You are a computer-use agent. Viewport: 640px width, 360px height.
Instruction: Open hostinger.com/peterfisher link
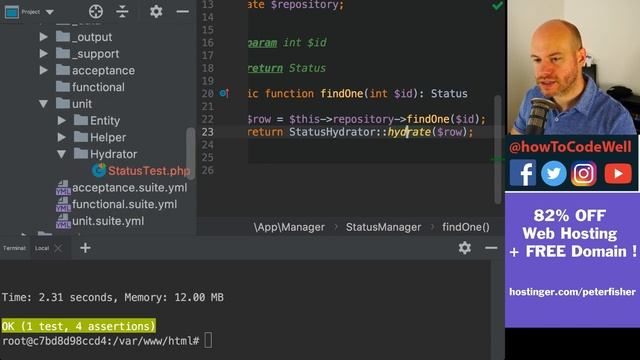[x=572, y=292]
